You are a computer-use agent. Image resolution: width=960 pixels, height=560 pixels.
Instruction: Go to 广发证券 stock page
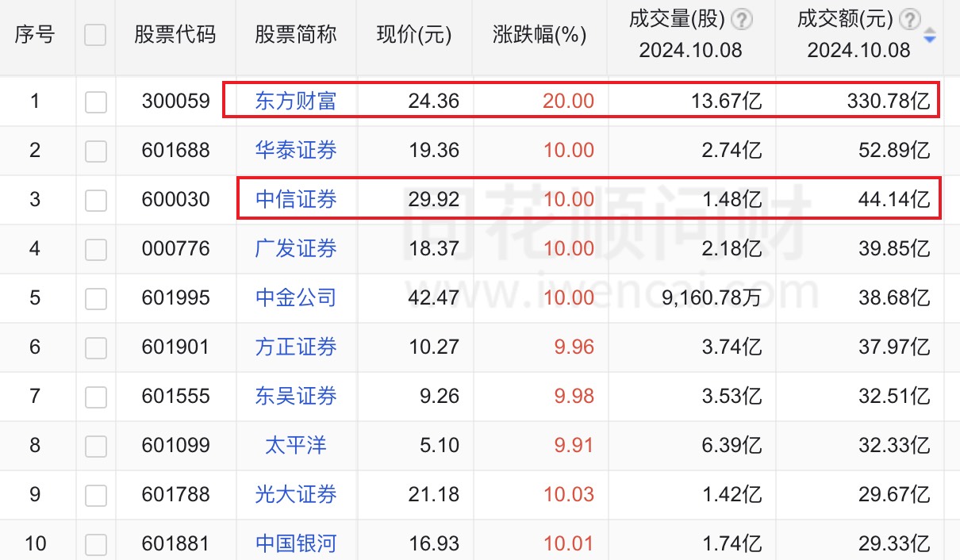296,249
